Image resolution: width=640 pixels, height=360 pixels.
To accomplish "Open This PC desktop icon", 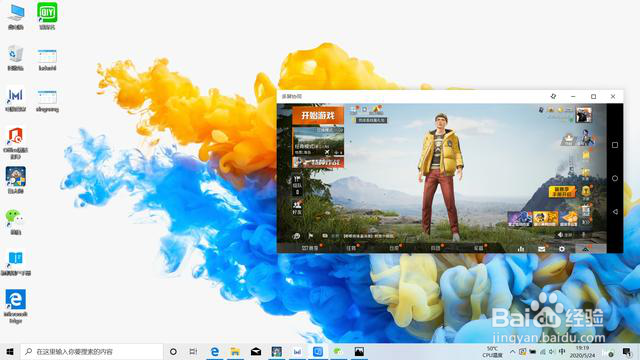I will pyautogui.click(x=16, y=16).
